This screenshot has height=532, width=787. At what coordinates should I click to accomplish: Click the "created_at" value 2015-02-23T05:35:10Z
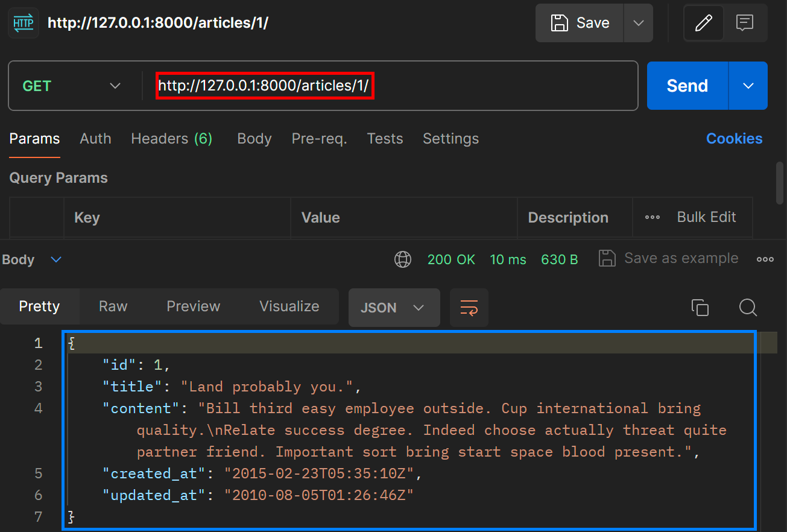(320, 473)
